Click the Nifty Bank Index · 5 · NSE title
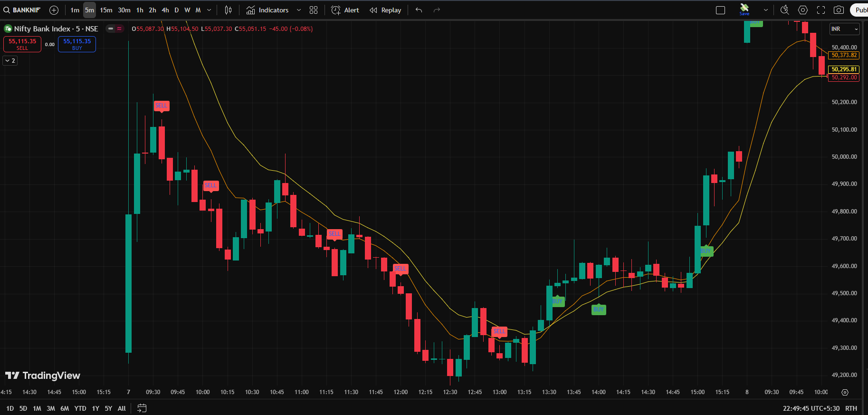The image size is (868, 415). [56, 29]
